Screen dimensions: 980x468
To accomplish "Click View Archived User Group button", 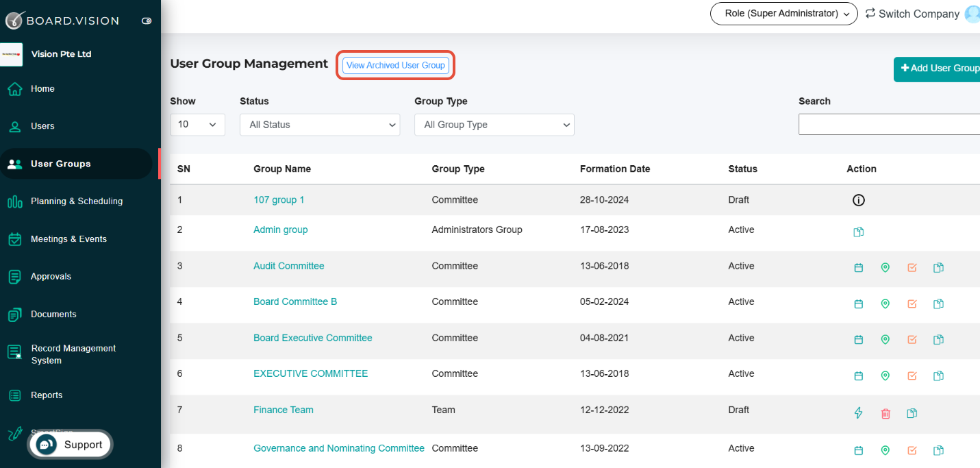I will (396, 65).
